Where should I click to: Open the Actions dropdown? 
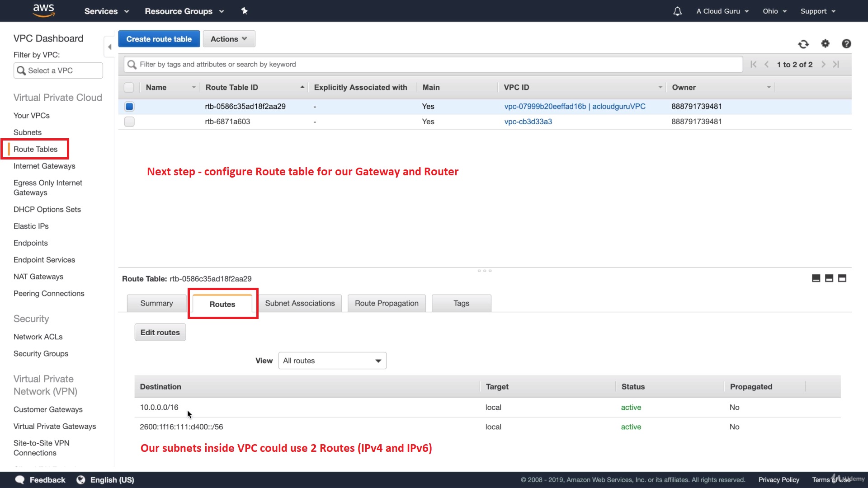[229, 39]
